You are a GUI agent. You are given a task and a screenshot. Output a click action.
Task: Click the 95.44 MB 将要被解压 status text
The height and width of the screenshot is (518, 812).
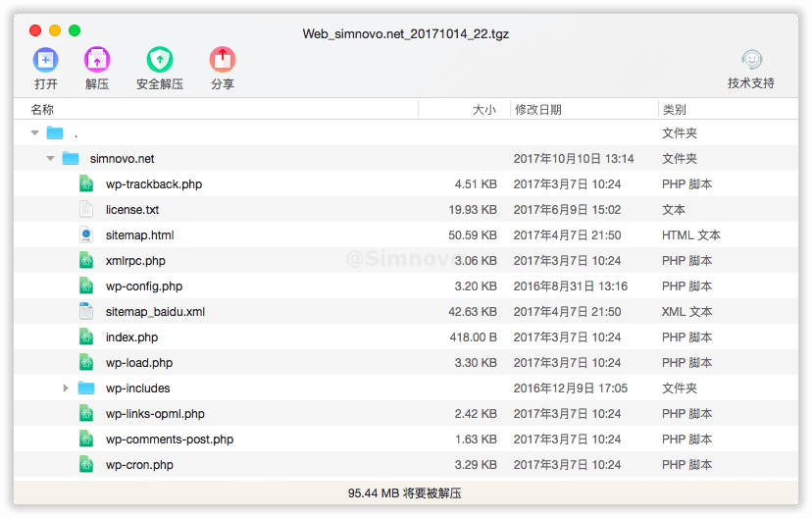pyautogui.click(x=404, y=492)
